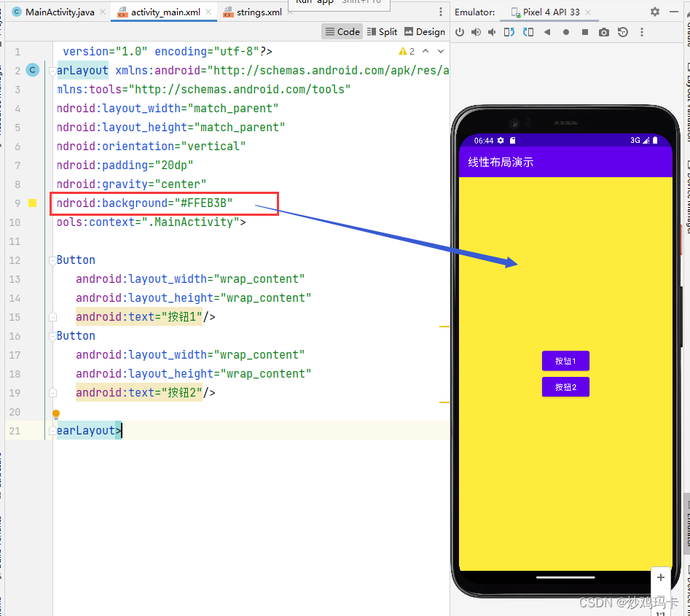690x616 pixels.
Task: Click the android:padding="20dp" attribute text
Action: tap(125, 165)
